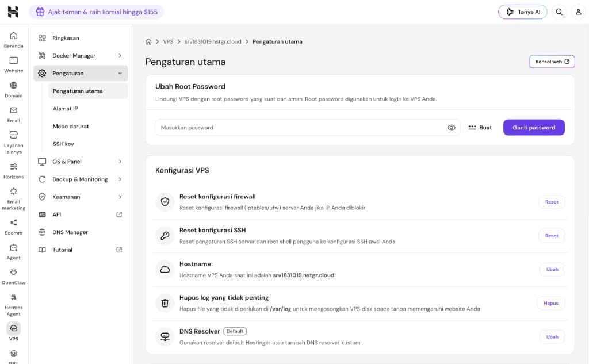Click the Konfigurasi VPS heading

182,170
